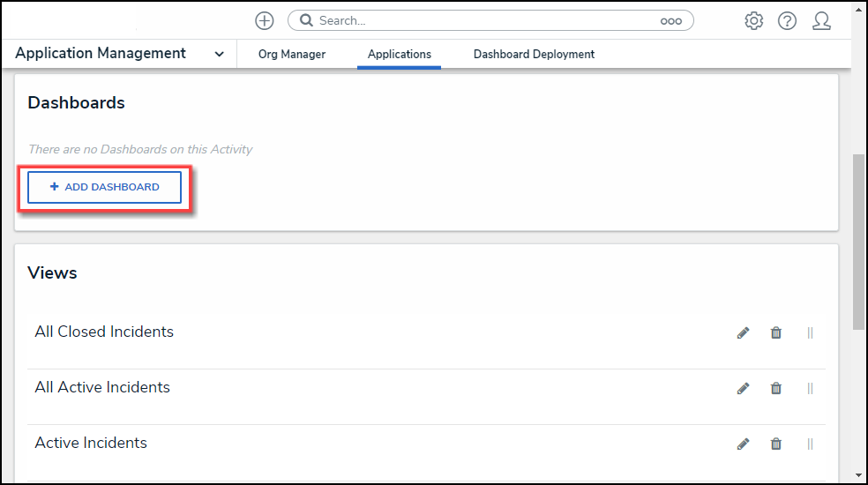Delete the All Active Incidents view
Screen dimensions: 868x485
776,388
